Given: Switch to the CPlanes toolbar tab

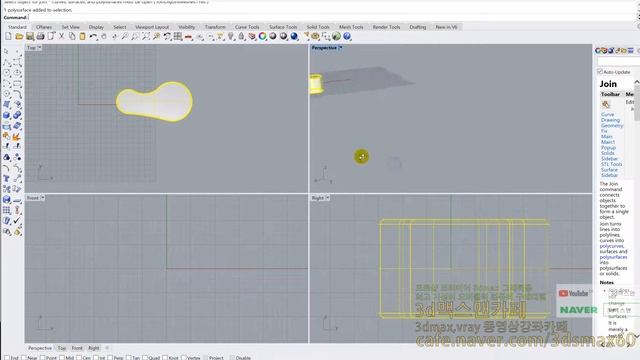Looking at the screenshot, I should [44, 27].
